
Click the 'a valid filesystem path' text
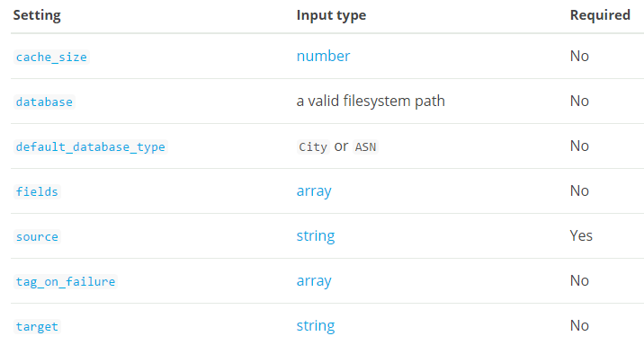pos(371,101)
